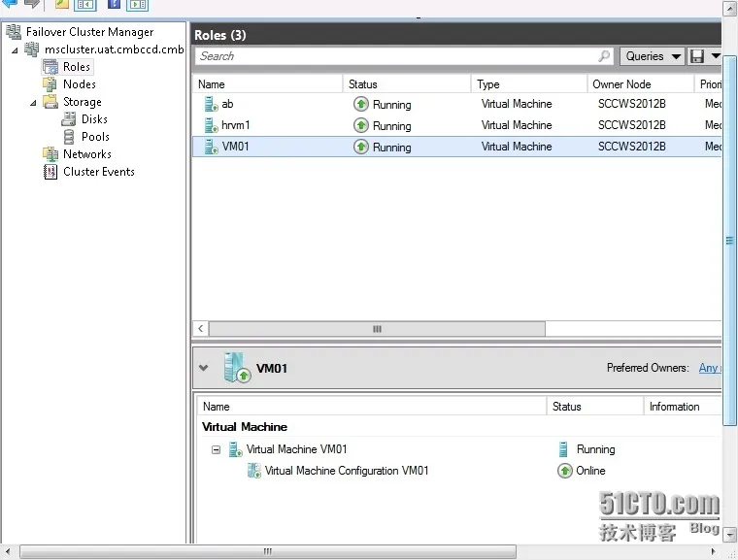Click the Online status green icon
The width and height of the screenshot is (738, 560).
click(x=564, y=471)
